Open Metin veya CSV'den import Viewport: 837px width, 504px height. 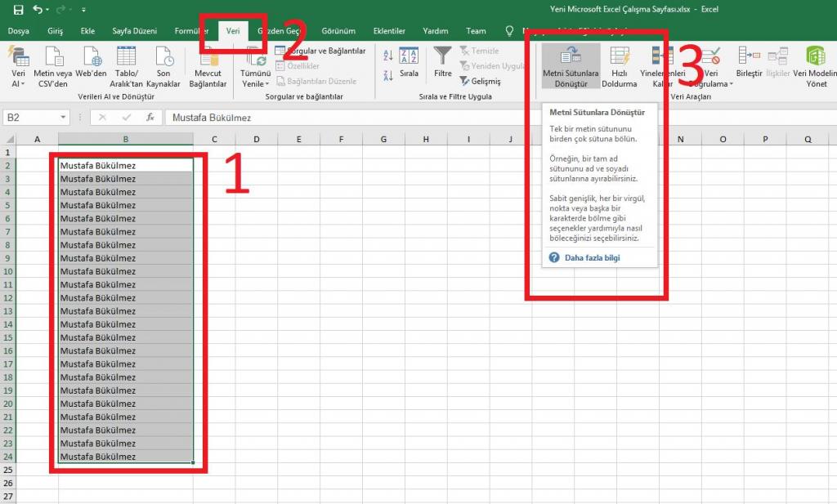[x=53, y=66]
